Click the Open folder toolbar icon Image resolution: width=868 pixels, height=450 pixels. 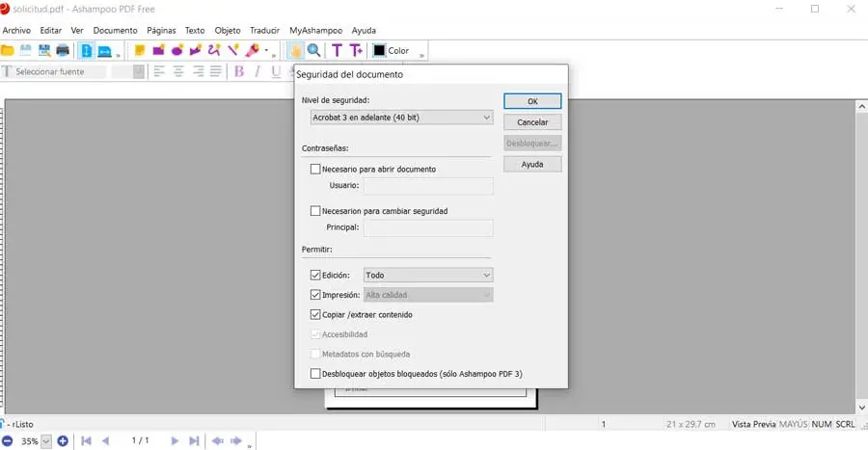8,50
